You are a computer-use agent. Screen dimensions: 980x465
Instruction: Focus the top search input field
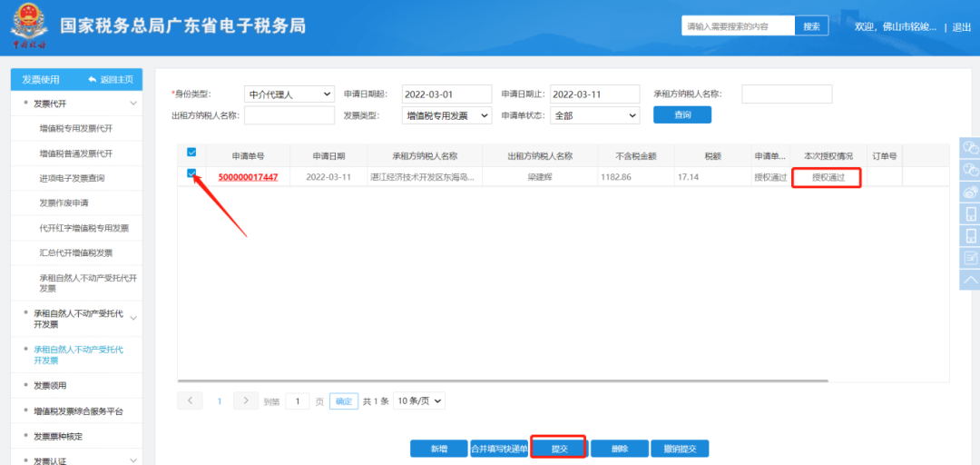[738, 26]
